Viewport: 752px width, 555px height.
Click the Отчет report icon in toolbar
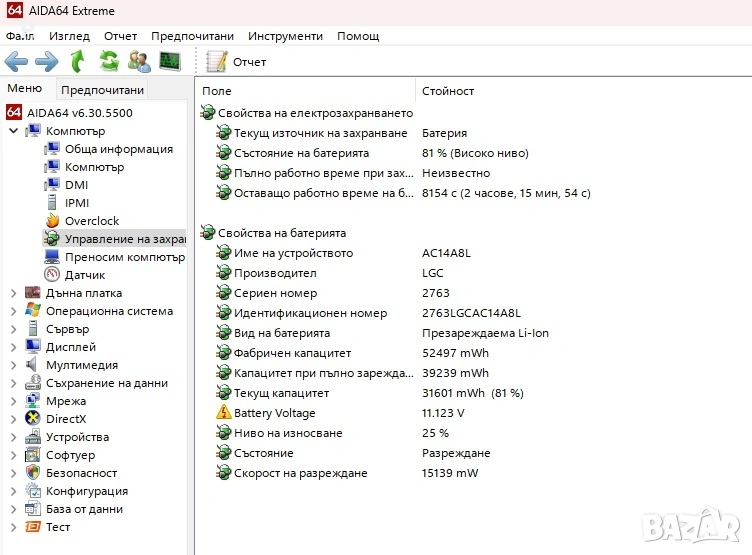point(217,62)
